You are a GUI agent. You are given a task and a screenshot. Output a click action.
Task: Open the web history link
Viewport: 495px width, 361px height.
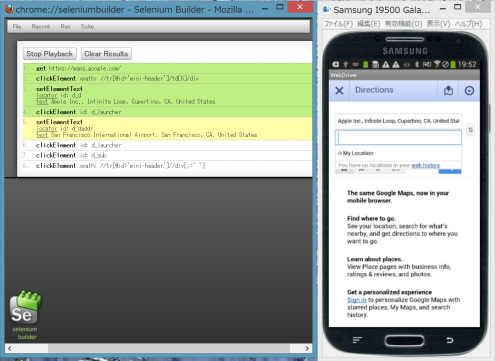coord(426,165)
